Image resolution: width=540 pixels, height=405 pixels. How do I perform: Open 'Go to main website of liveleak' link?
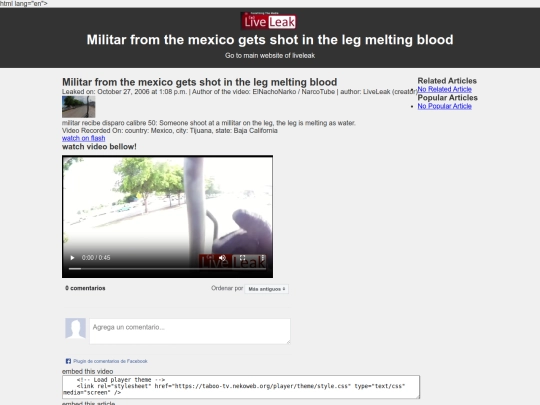click(x=270, y=55)
